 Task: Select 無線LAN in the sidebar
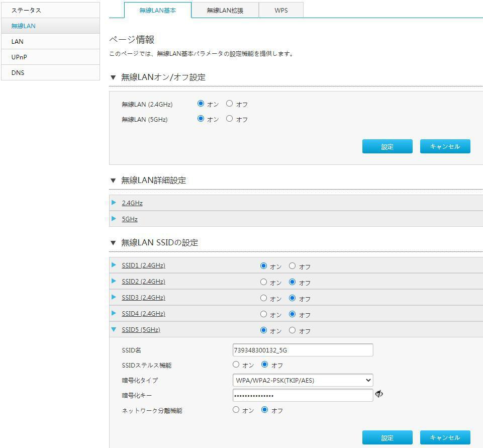(x=51, y=26)
